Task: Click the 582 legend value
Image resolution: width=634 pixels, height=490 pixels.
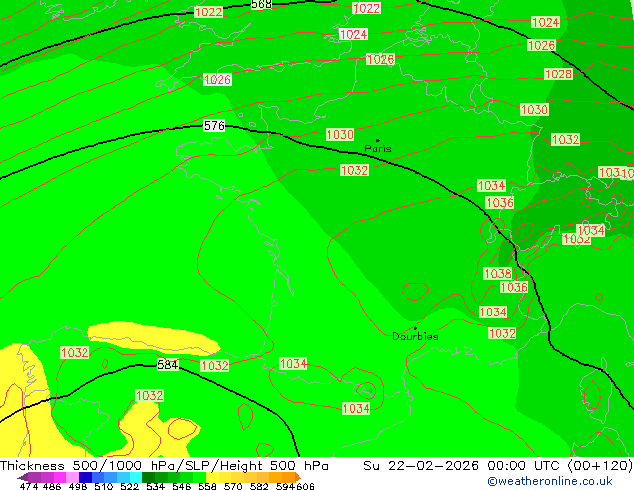Action: click(x=259, y=486)
